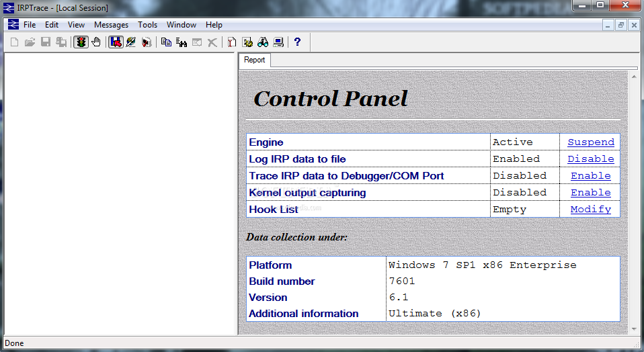Click the IRPTrace document icon left of File
Viewport: 644px width, 352px height.
tap(13, 25)
